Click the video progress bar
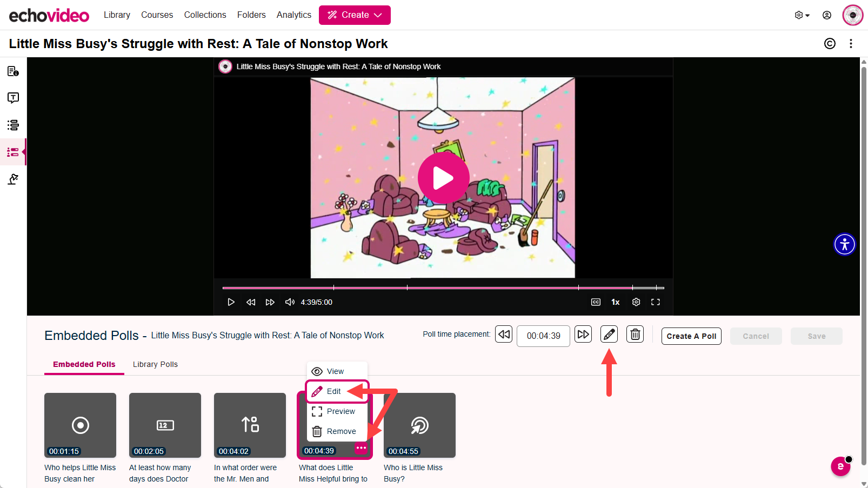The width and height of the screenshot is (868, 488). click(443, 288)
